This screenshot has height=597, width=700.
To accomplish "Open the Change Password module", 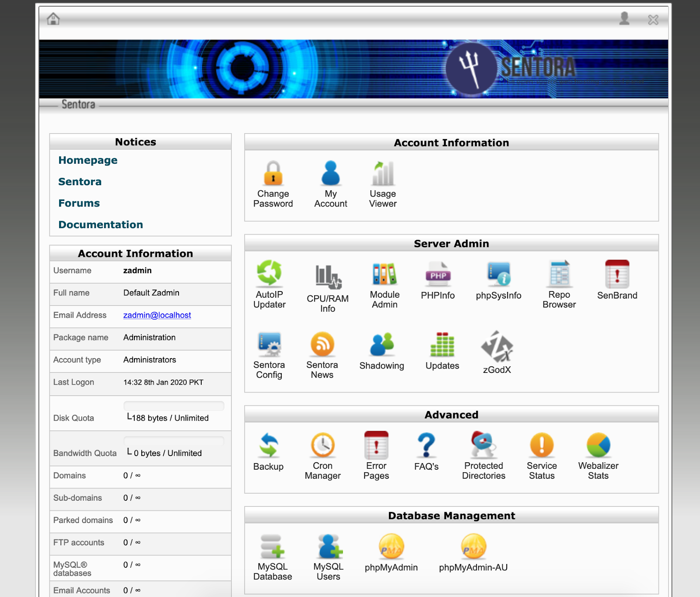I will 273,185.
